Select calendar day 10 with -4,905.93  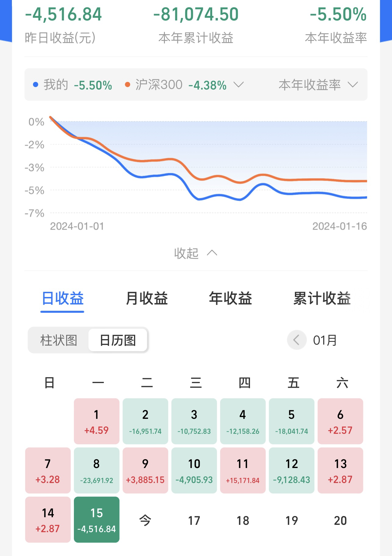click(x=194, y=470)
